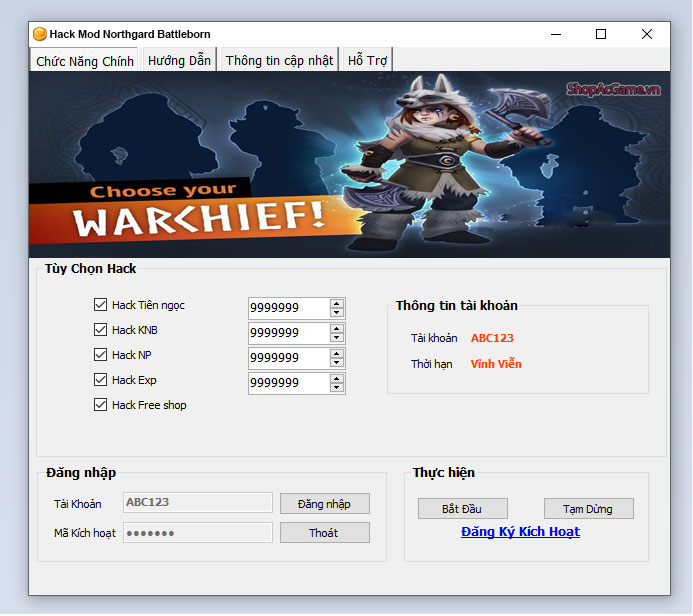Close the Hack Mod Northgard window
The height and width of the screenshot is (616, 693).
click(647, 34)
